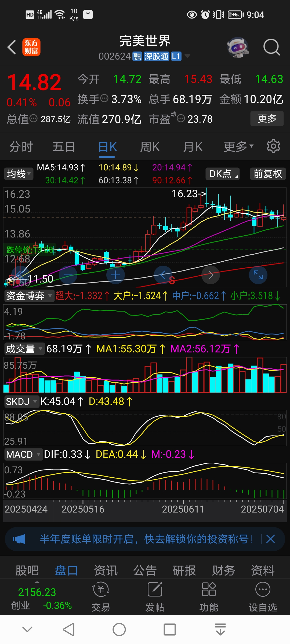Open the 发帖 post icon
This screenshot has width=290, height=644.
coord(155,597)
